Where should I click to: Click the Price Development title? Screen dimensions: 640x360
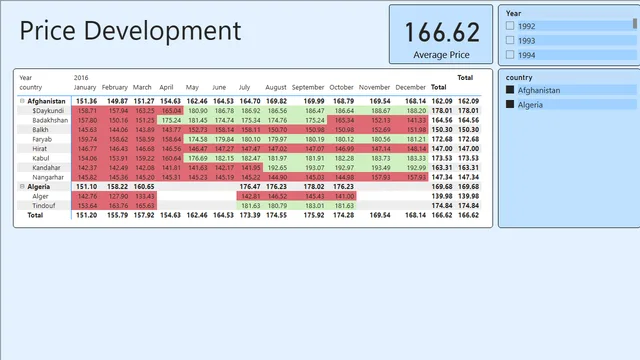130,31
